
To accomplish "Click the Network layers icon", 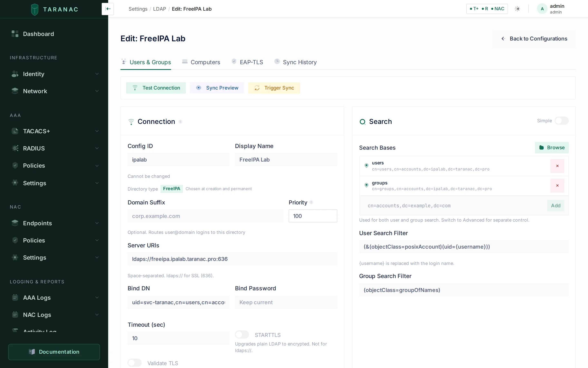I will [15, 91].
